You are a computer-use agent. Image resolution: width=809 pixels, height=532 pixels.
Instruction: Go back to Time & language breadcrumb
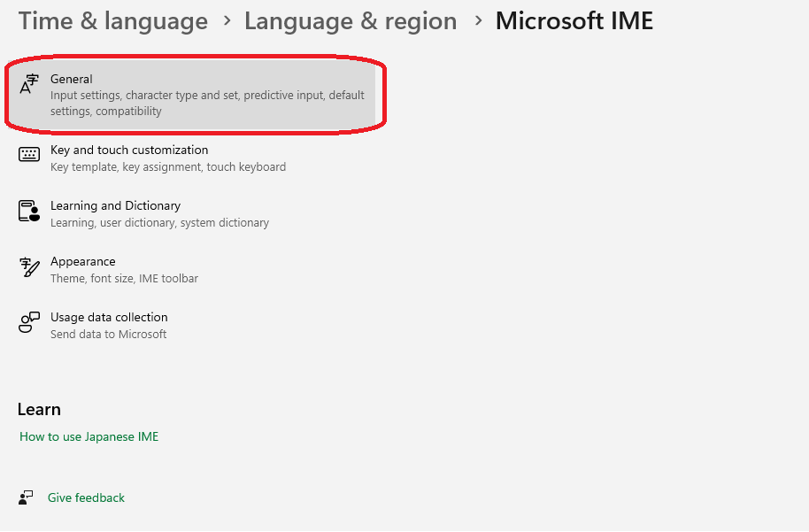(113, 21)
